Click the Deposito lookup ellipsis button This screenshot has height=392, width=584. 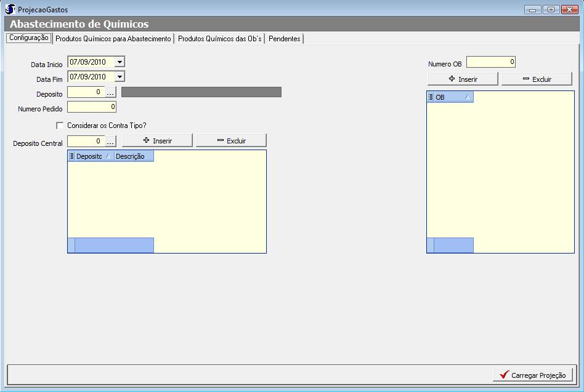point(111,92)
